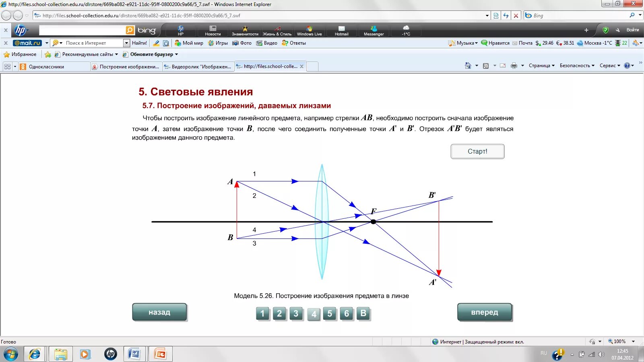Click the refresh page icon
Image resolution: width=644 pixels, height=362 pixels.
click(506, 16)
